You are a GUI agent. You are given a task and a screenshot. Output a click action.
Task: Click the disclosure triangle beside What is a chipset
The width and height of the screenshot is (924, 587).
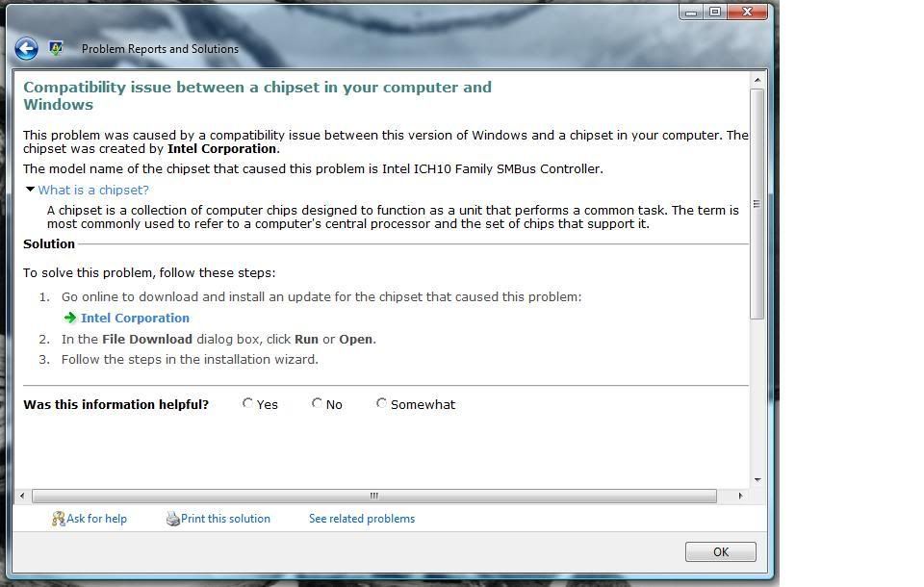point(30,190)
